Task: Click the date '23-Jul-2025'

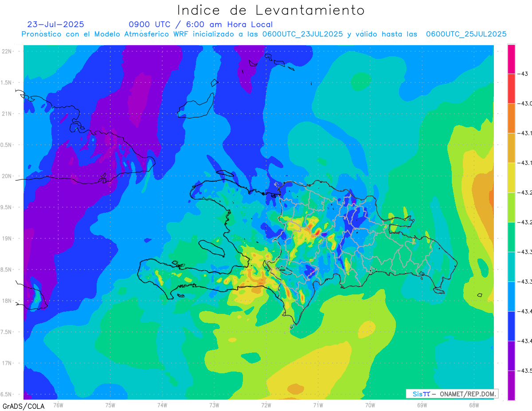Action: coord(56,24)
